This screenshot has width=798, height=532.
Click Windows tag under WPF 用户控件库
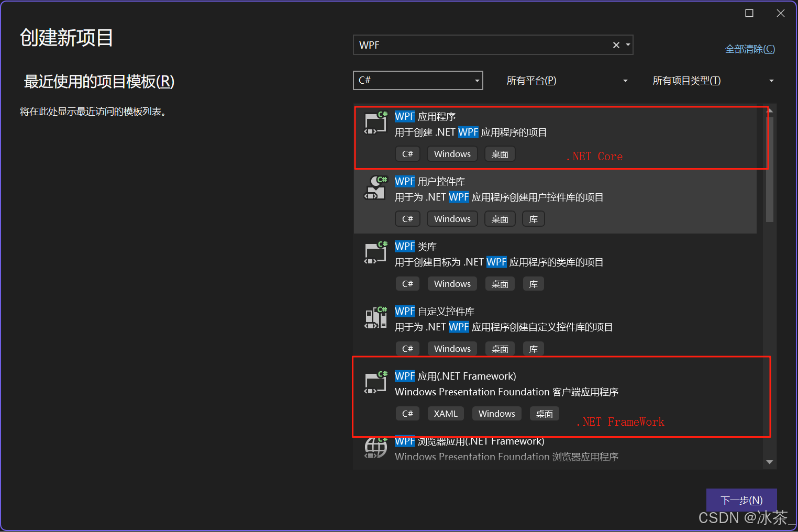(452, 219)
